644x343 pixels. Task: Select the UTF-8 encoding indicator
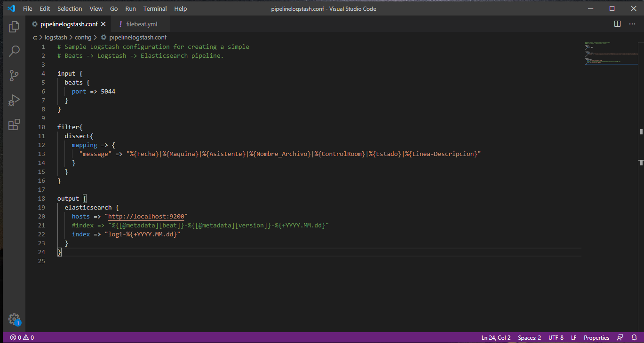coord(556,337)
